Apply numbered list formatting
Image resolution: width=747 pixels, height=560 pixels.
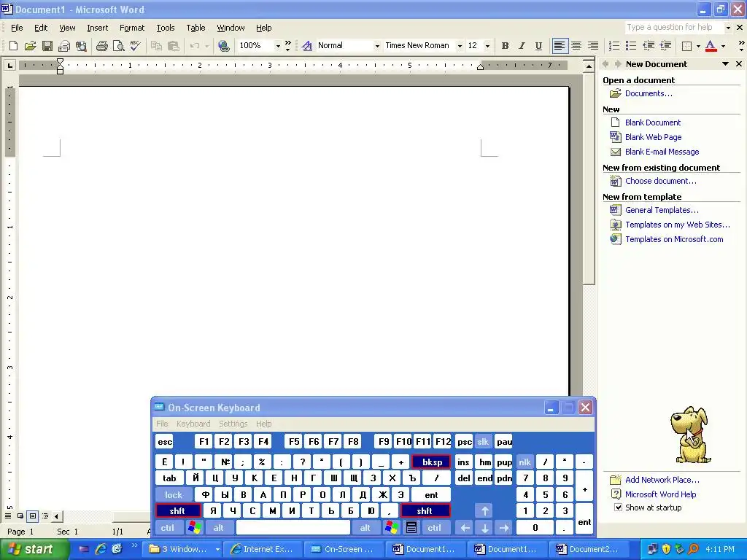click(614, 46)
